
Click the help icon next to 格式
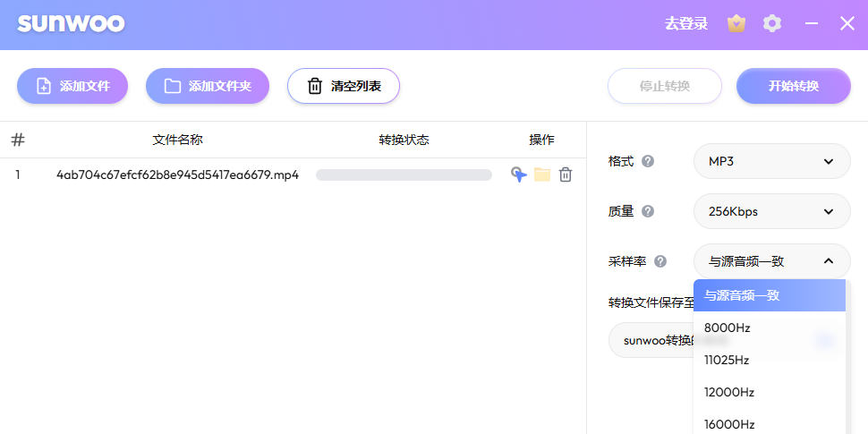point(648,162)
